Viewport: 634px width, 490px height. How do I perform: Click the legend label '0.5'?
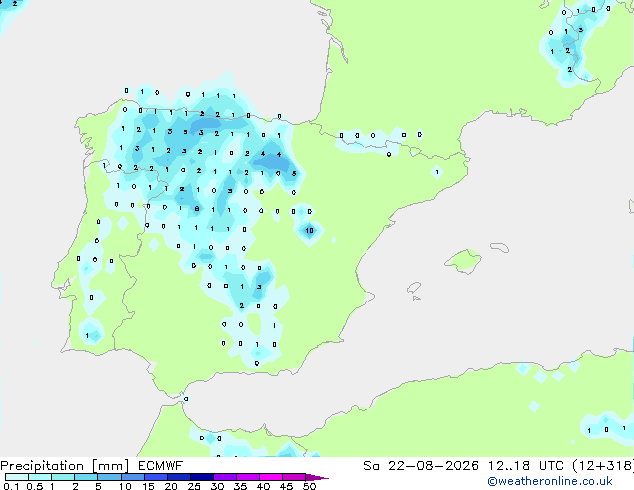point(35,486)
